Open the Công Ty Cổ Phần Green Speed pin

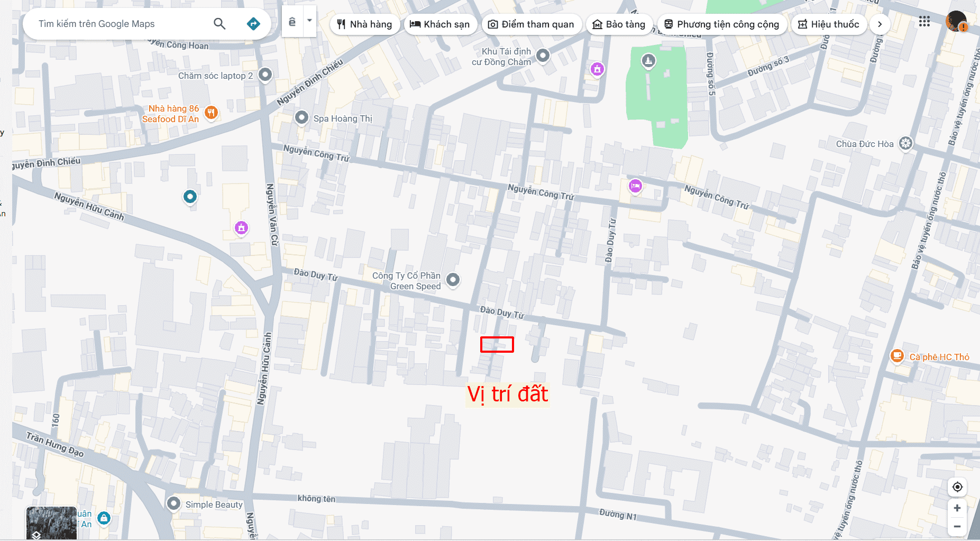[453, 280]
